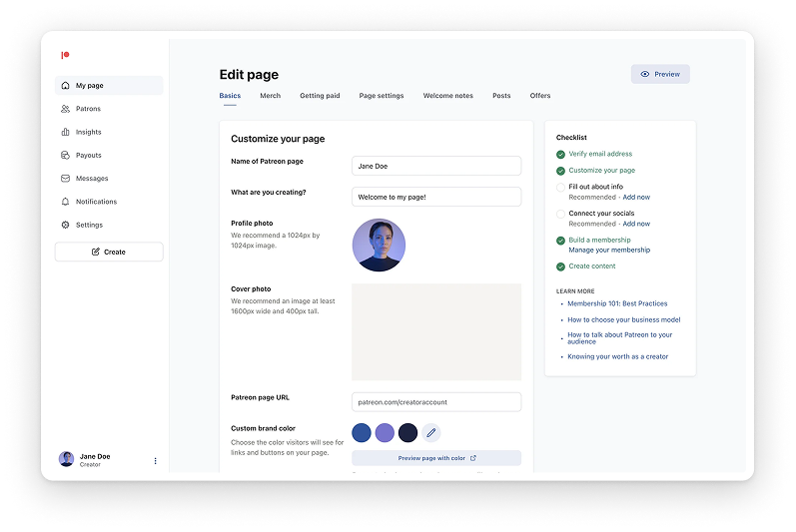
Task: Open Knowing your worth as a creator
Action: coord(618,356)
